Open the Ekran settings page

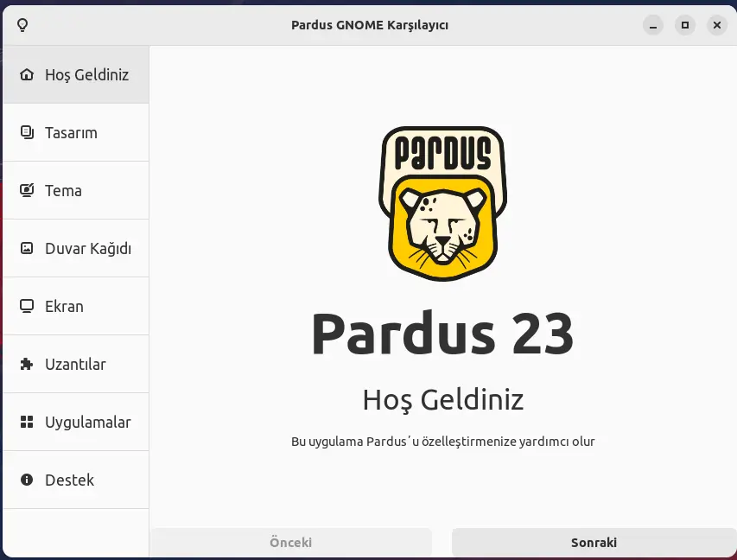pyautogui.click(x=76, y=306)
